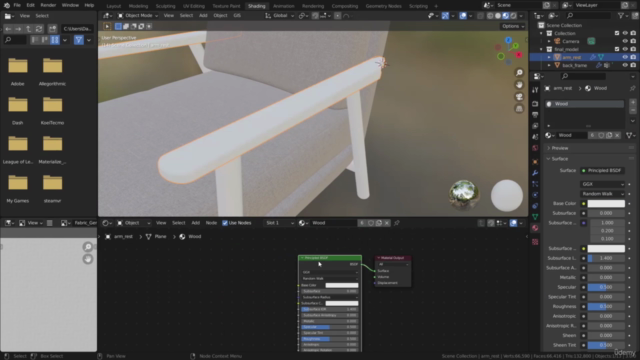Open Random Walk subsurface method dropdown
The height and width of the screenshot is (360, 640).
tap(602, 194)
